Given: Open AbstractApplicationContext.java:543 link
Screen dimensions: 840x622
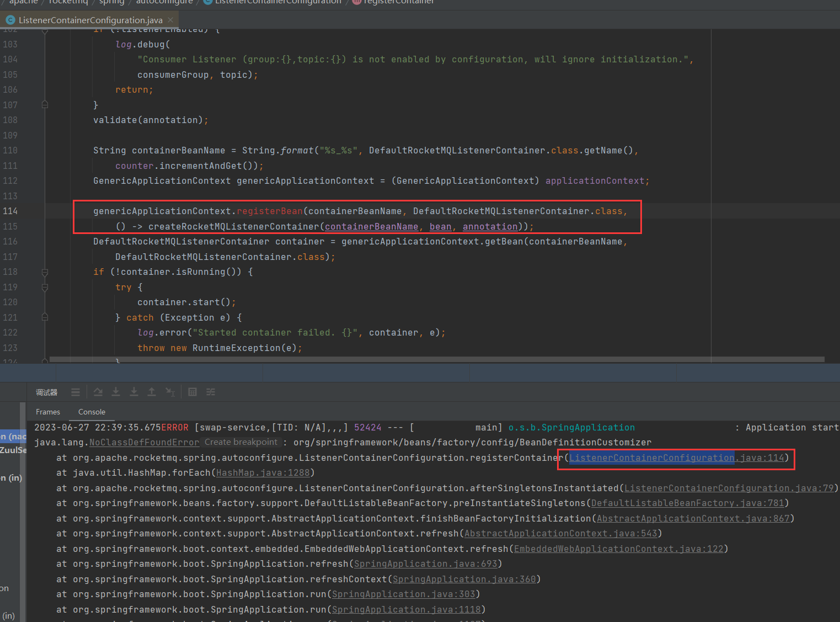Looking at the screenshot, I should click(561, 534).
